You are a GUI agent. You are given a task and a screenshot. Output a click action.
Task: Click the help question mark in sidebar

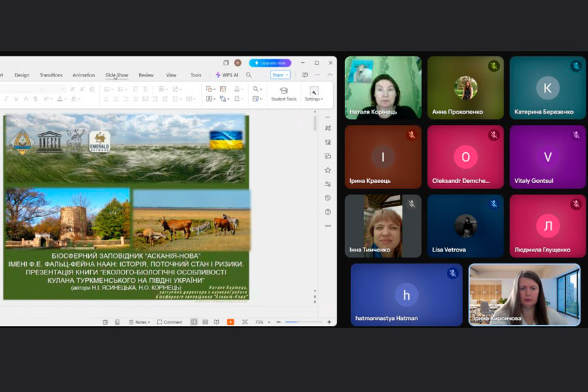pos(327,212)
